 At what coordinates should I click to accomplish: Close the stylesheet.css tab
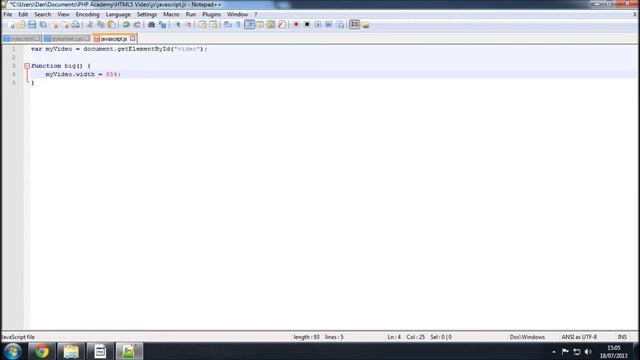87,38
